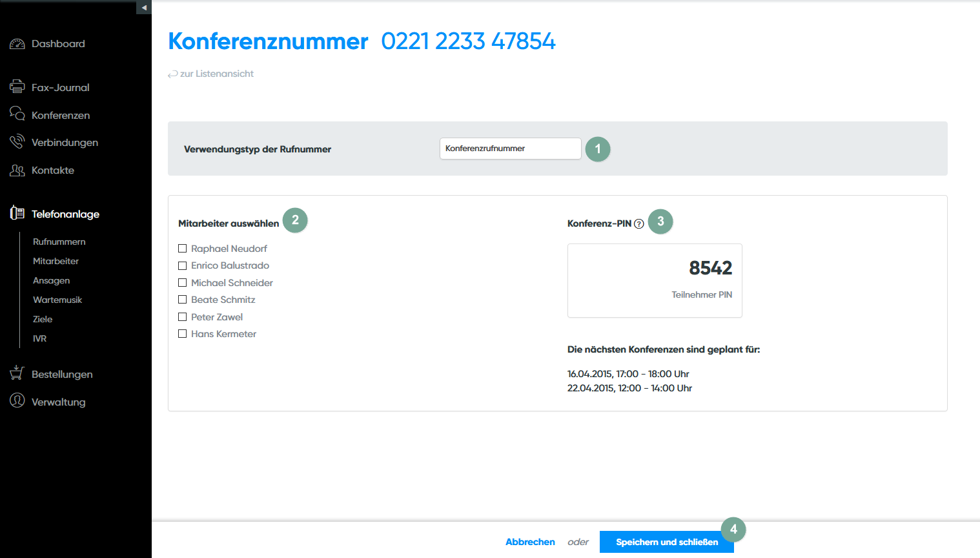Check the Raphael Neudorf checkbox
Viewport: 980px width, 558px height.
(183, 249)
